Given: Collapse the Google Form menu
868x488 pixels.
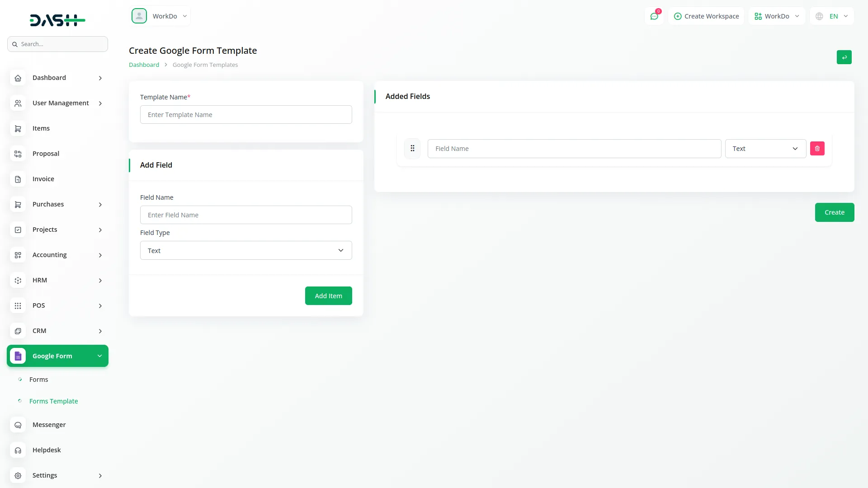Looking at the screenshot, I should pyautogui.click(x=99, y=356).
